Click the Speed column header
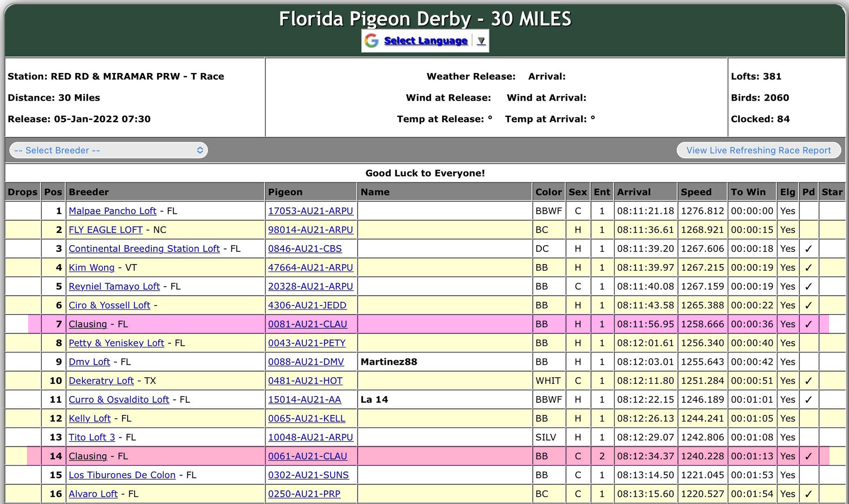Viewport: 849px width, 504px height. [696, 192]
